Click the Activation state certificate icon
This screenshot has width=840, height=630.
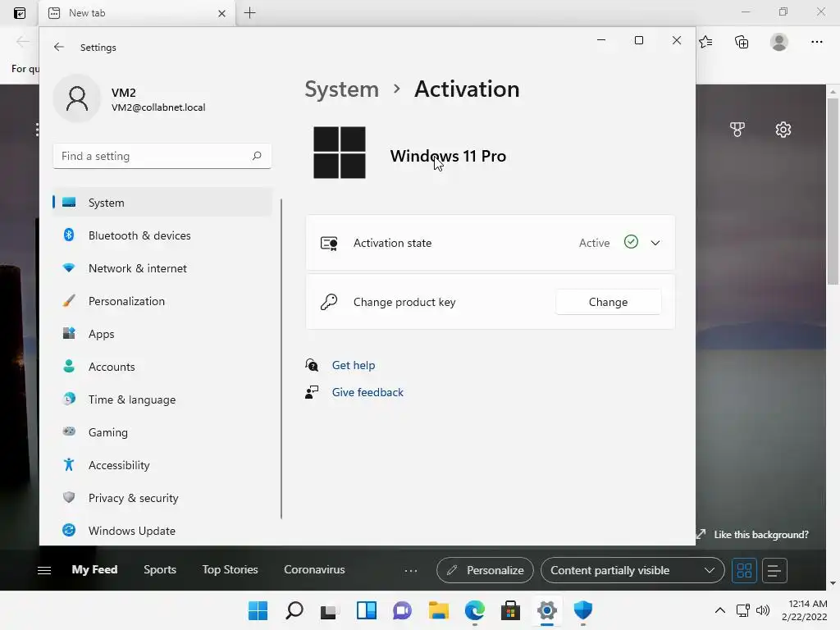click(x=329, y=243)
